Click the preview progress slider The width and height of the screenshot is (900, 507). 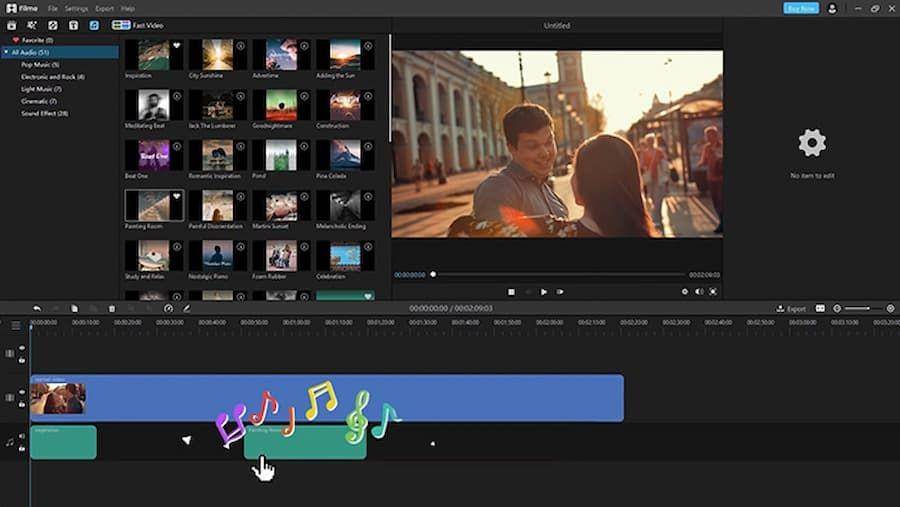click(558, 274)
